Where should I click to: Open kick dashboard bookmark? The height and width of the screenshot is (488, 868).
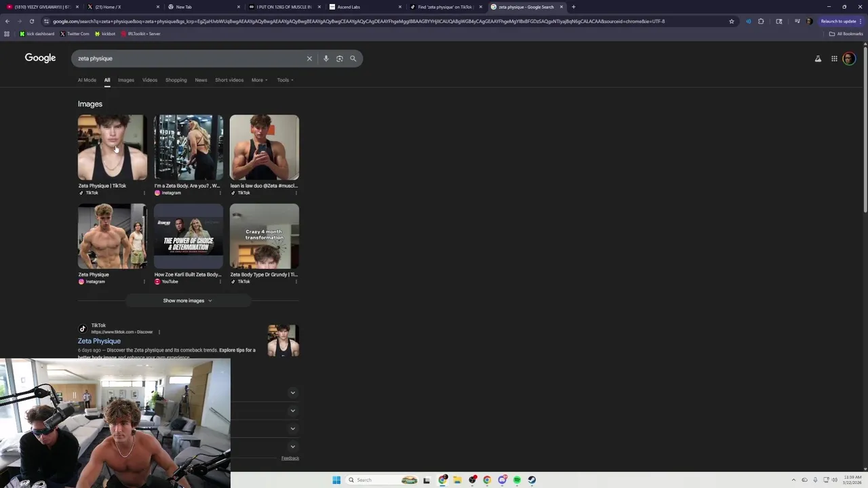click(37, 34)
